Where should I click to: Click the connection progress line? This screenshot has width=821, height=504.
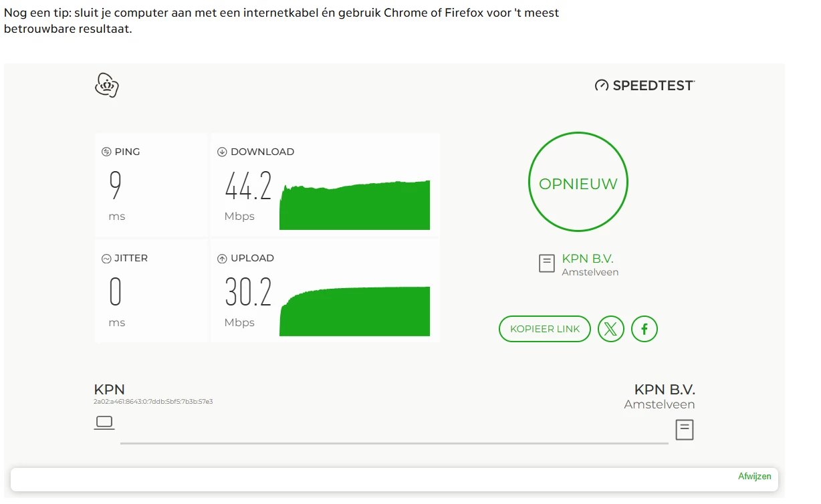394,443
